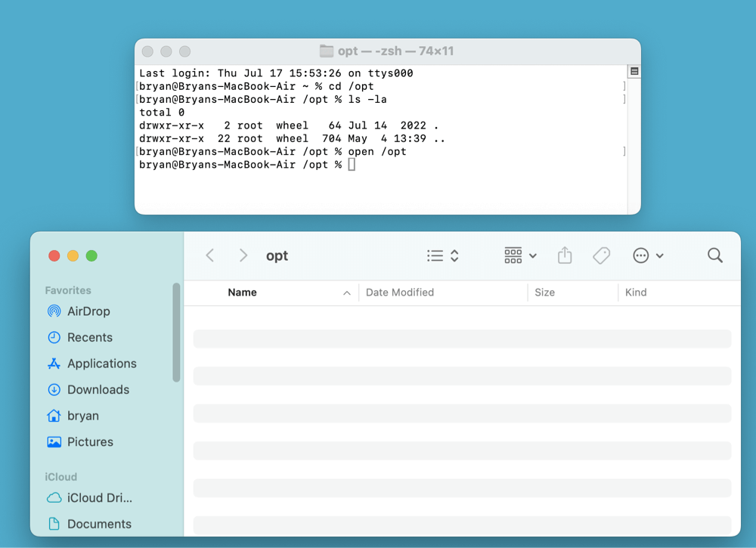Click Terminal's scrollback split icon
Screen dimensions: 756x548
[x=634, y=70]
